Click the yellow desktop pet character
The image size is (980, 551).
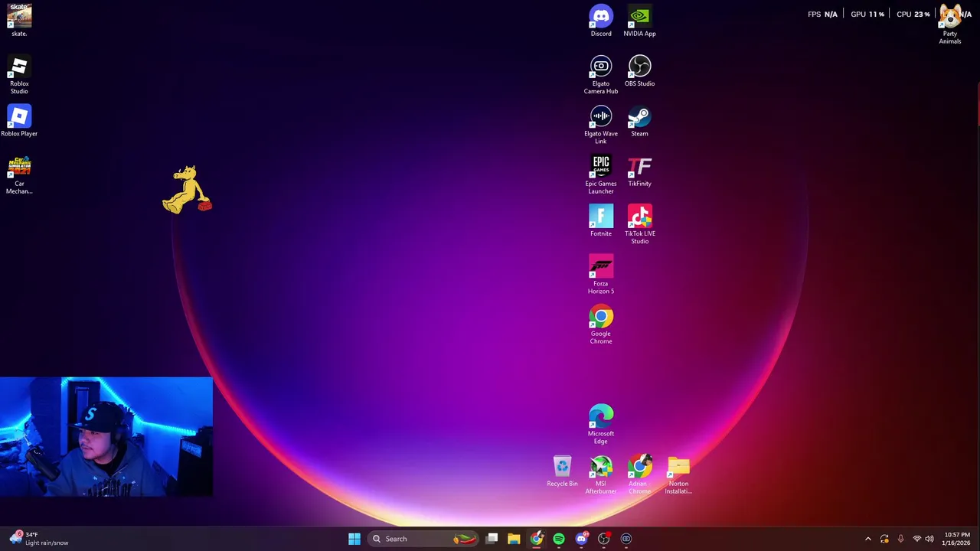[187, 190]
